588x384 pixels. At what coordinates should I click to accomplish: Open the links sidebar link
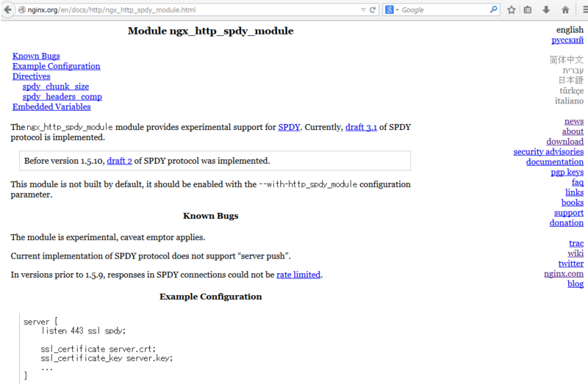574,192
